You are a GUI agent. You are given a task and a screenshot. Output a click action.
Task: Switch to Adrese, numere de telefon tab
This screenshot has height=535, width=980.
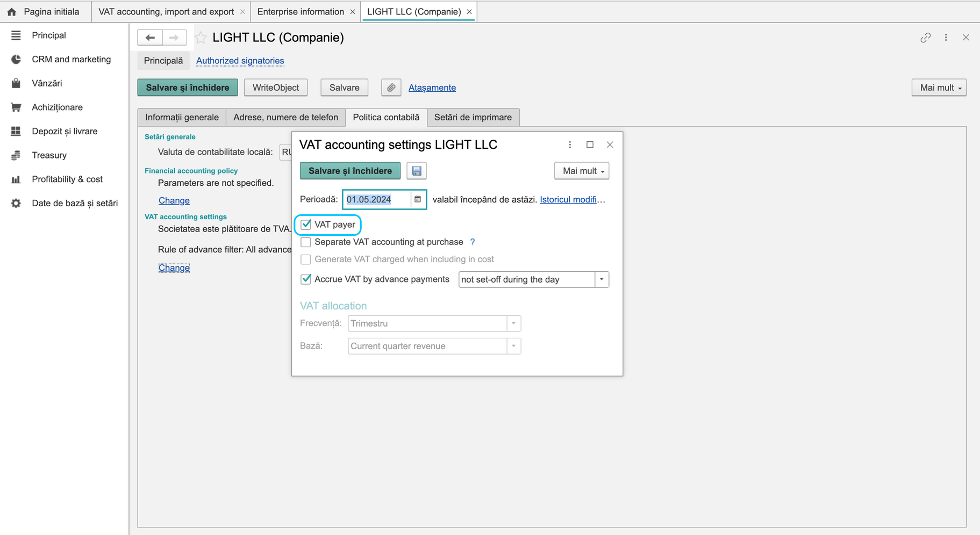pyautogui.click(x=285, y=117)
